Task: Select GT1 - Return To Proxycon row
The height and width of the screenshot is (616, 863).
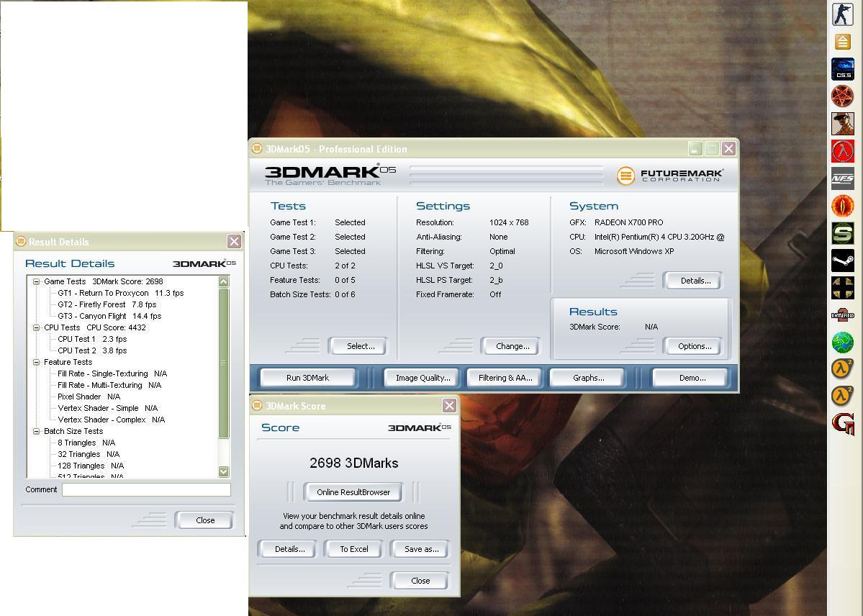Action: [120, 293]
